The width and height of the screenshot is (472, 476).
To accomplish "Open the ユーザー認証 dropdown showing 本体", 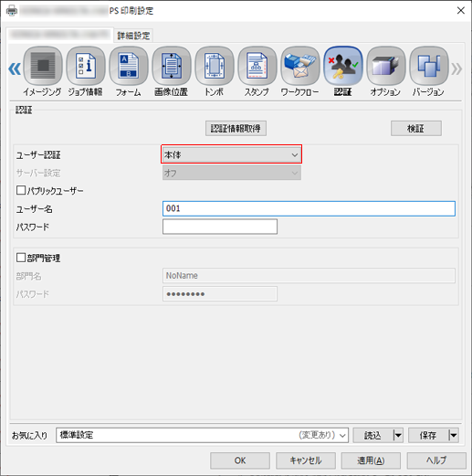I will click(x=231, y=154).
